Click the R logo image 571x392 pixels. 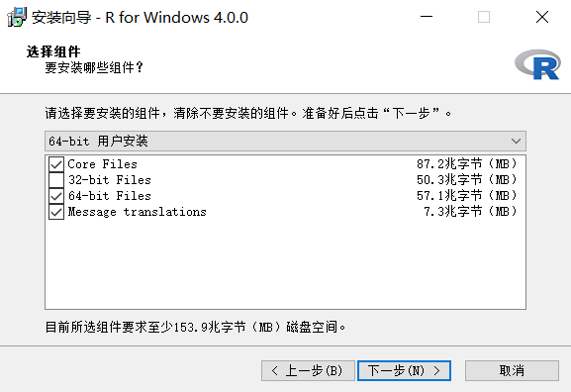pos(537,64)
